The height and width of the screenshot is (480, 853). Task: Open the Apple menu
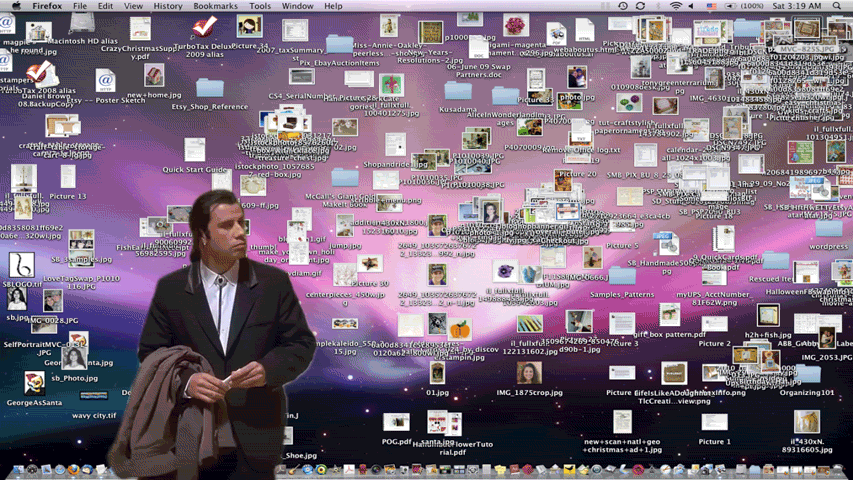(15, 6)
